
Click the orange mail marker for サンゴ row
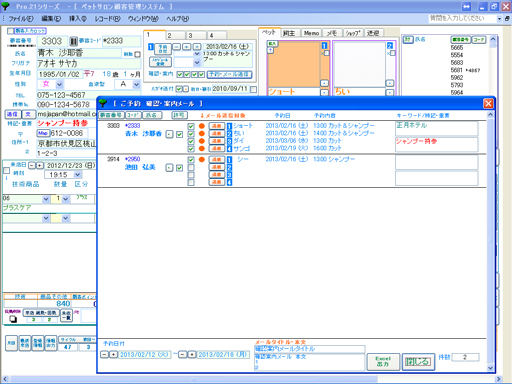pos(202,148)
